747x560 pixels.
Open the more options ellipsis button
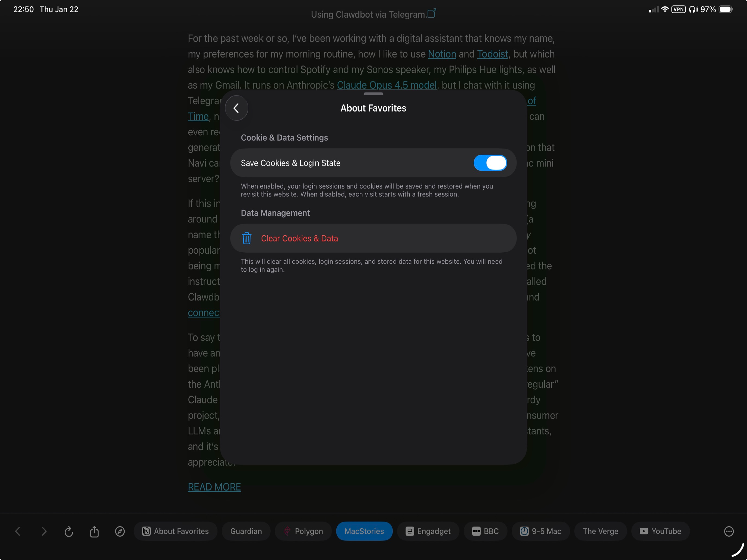point(729,531)
